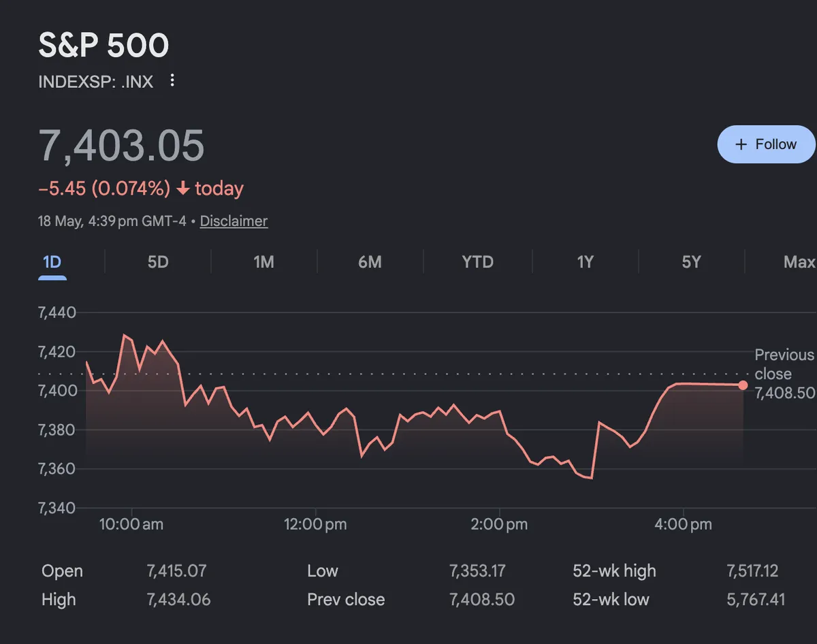Select the YTD chart range tab
This screenshot has width=817, height=644.
click(477, 262)
